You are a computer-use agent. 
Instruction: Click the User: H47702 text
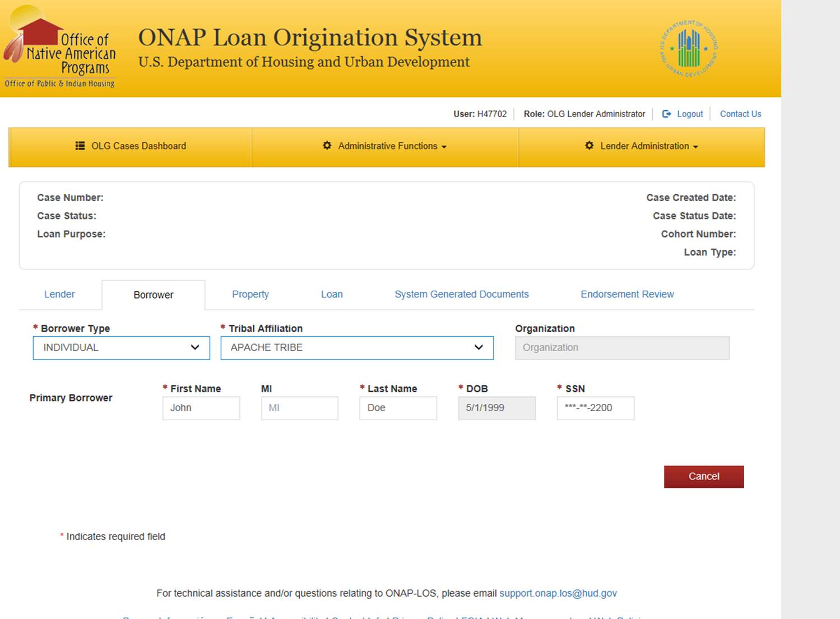480,114
